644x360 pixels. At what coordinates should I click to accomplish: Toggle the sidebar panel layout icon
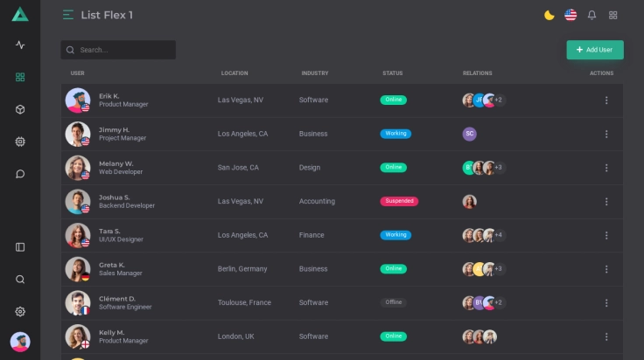tap(20, 247)
